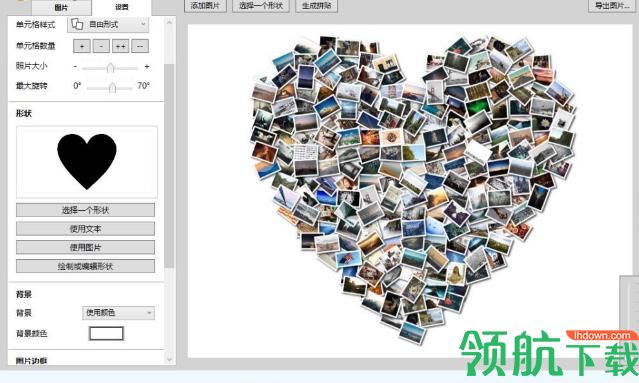Increase cell count with the + button
The height and width of the screenshot is (383, 639).
(x=82, y=46)
